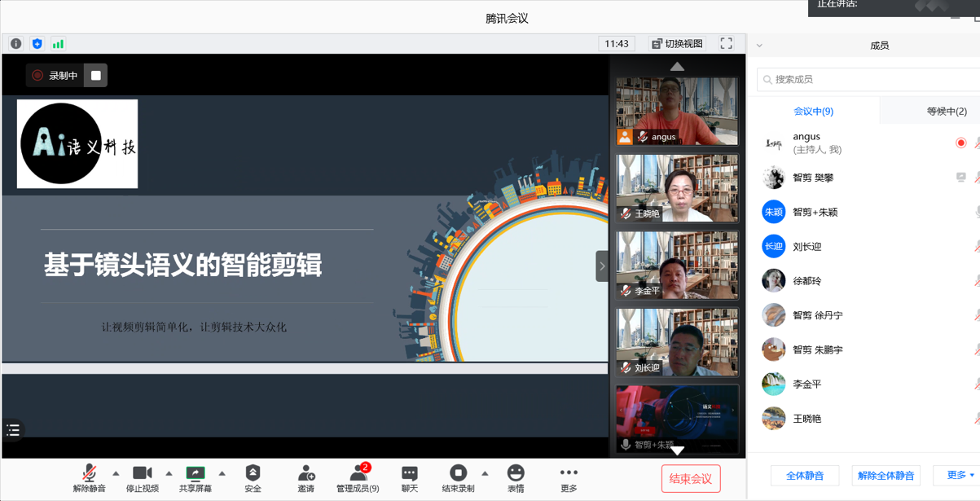The height and width of the screenshot is (501, 980).
Task: Click the blue security shield icon
Action: pyautogui.click(x=37, y=44)
